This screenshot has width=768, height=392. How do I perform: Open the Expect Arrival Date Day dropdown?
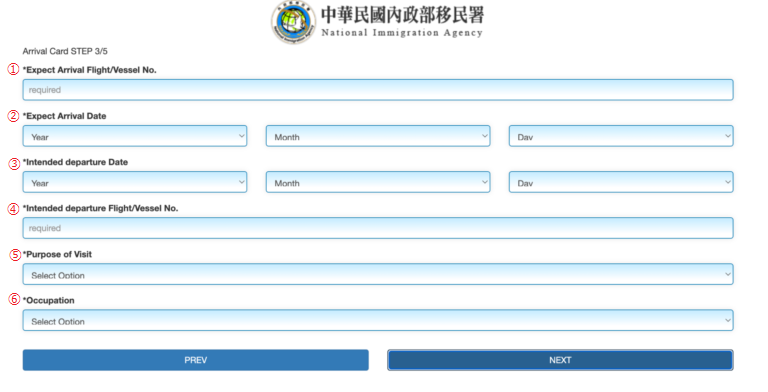pos(621,136)
